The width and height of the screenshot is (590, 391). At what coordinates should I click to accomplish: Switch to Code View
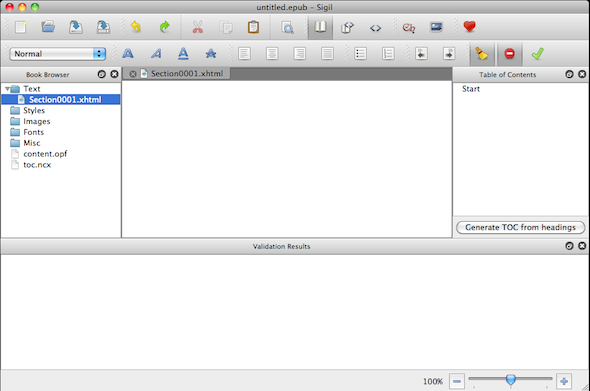tap(375, 28)
